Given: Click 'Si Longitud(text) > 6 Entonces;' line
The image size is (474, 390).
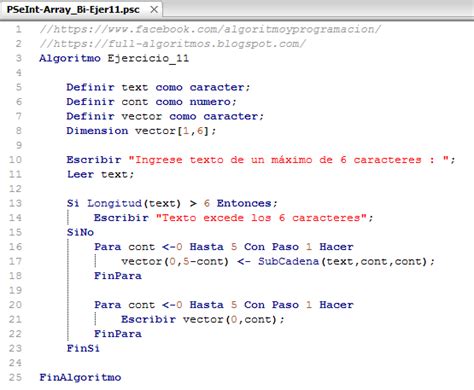Looking at the screenshot, I should point(172,203).
